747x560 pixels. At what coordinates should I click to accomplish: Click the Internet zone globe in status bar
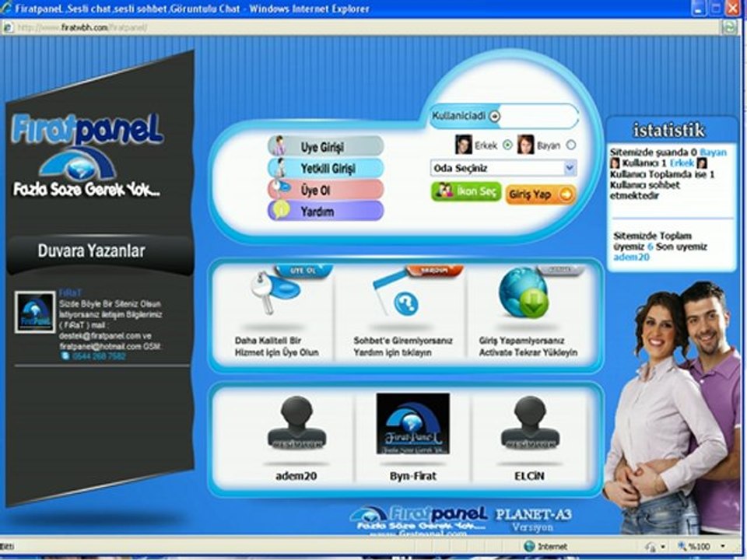(529, 546)
